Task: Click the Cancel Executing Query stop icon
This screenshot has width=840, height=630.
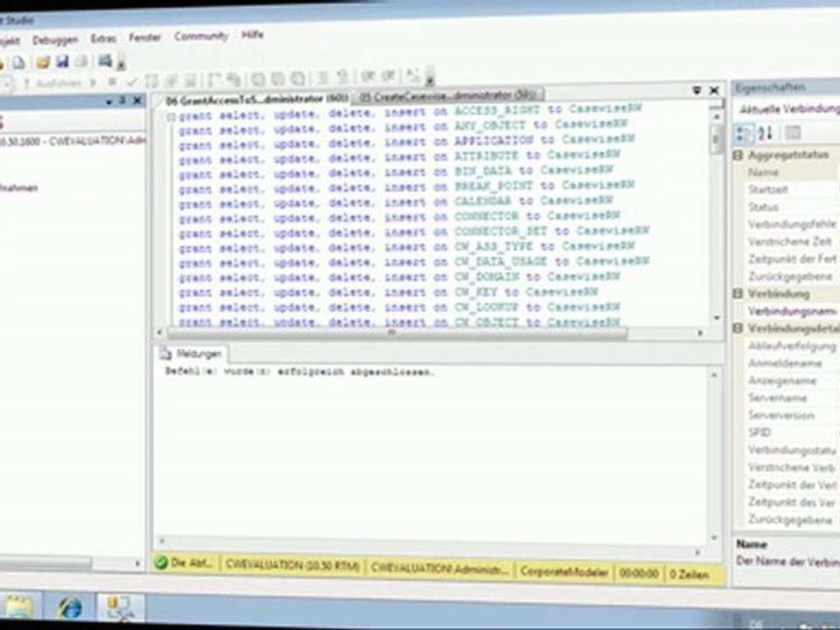Action: coord(113,82)
